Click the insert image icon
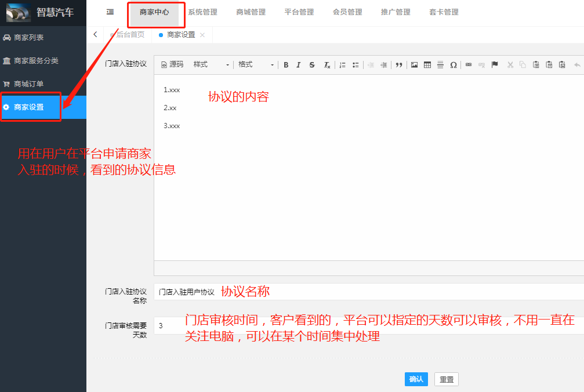 pyautogui.click(x=414, y=65)
